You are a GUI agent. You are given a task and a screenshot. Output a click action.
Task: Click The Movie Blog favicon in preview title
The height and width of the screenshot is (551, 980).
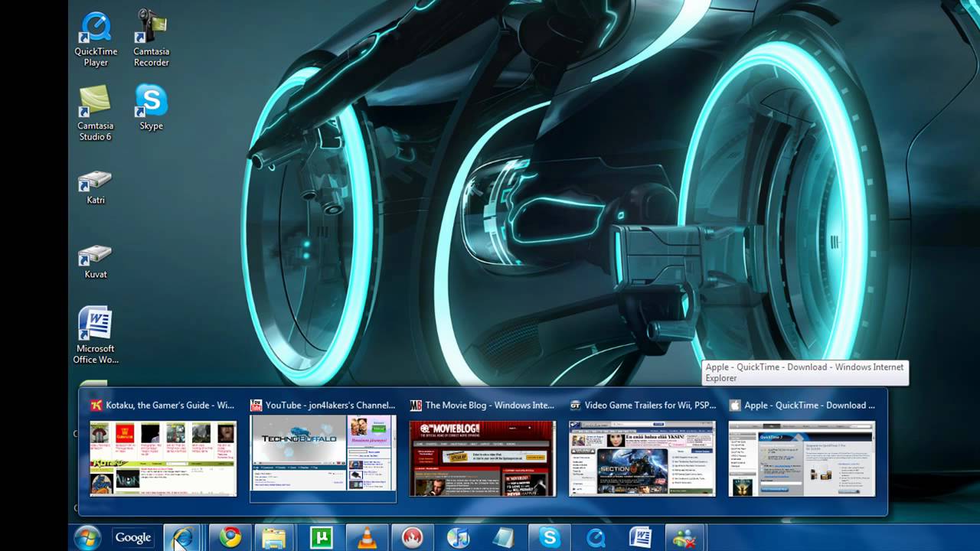tap(416, 406)
